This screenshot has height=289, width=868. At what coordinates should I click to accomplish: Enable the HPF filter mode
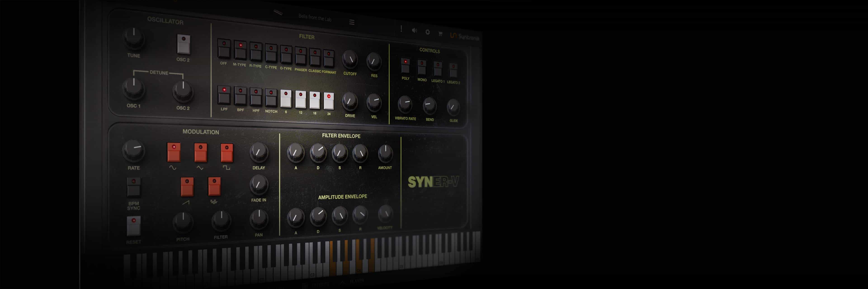tap(256, 97)
